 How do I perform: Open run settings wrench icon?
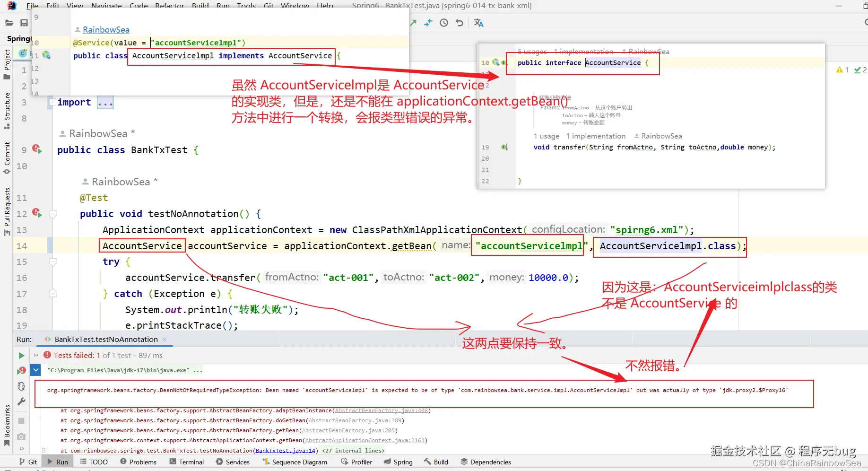(x=21, y=401)
